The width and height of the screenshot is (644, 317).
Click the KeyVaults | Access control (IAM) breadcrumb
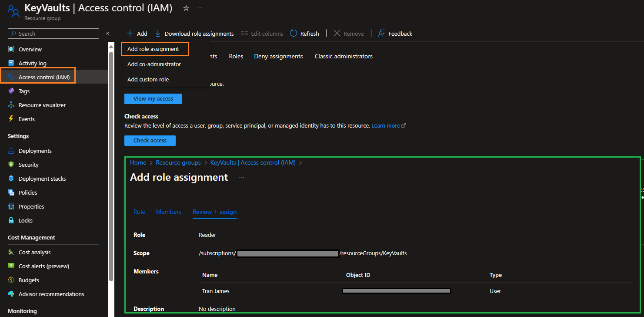coord(253,162)
